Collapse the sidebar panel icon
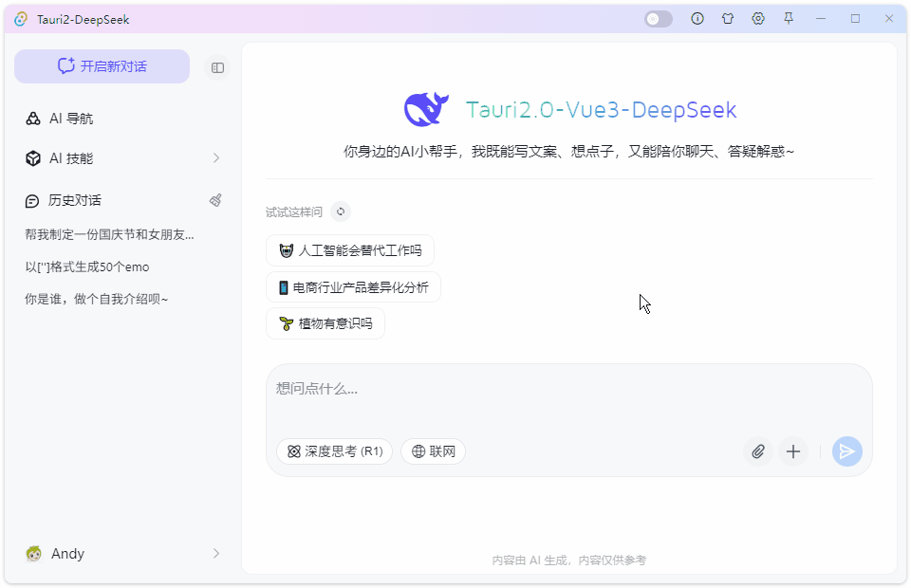This screenshot has width=911, height=588. point(218,68)
